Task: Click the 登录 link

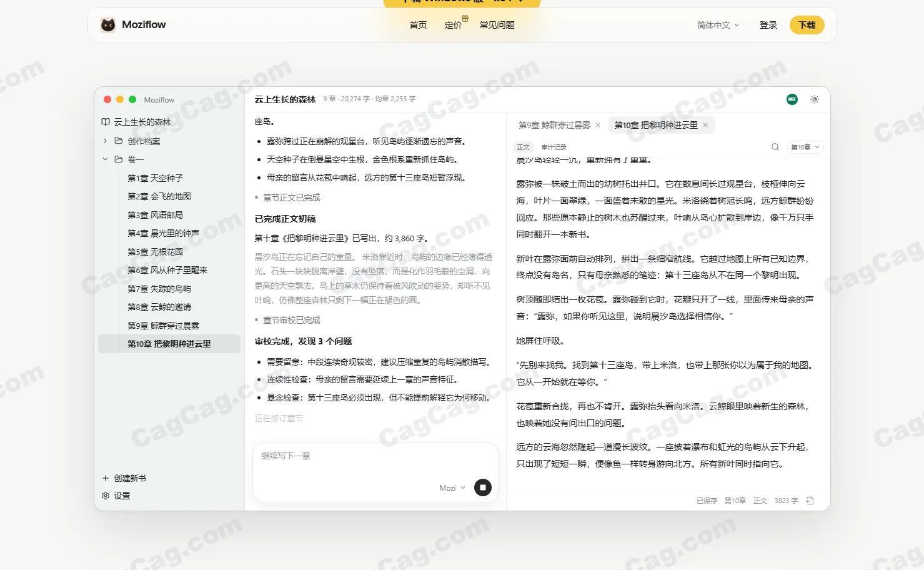Action: coord(768,25)
